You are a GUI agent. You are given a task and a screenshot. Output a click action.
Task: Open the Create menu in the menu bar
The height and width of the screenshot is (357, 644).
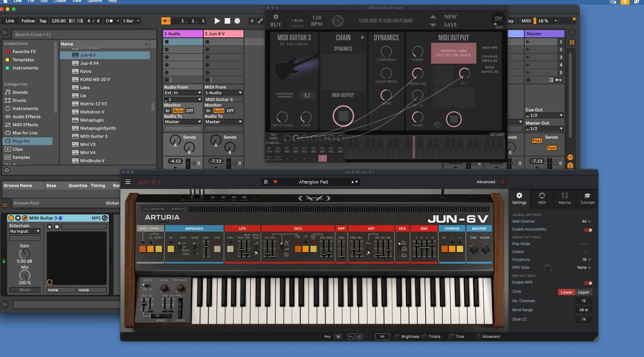point(60,1)
